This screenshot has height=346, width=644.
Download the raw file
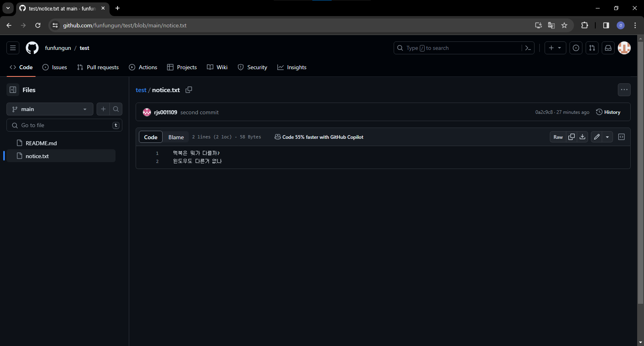pyautogui.click(x=582, y=137)
